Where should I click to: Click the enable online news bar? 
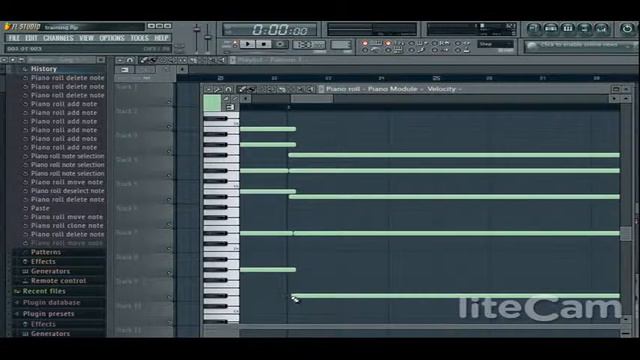pyautogui.click(x=580, y=46)
